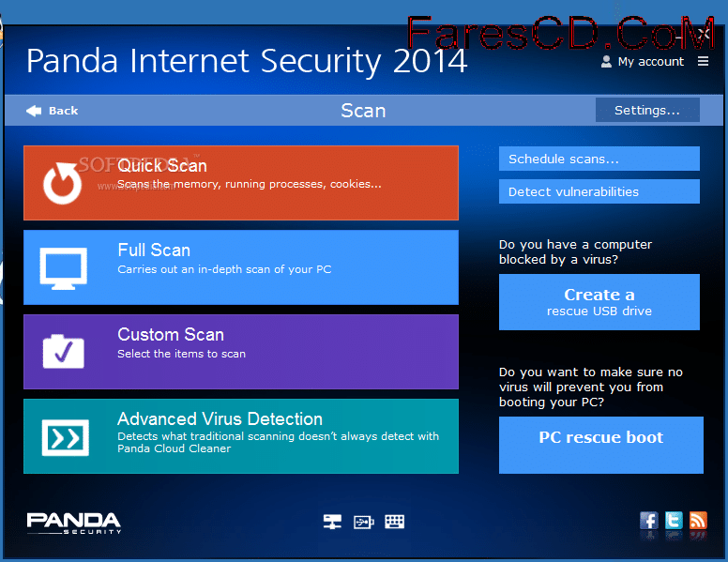728x562 pixels.
Task: Run Advanced Virus Detection tile
Action: coord(241,436)
